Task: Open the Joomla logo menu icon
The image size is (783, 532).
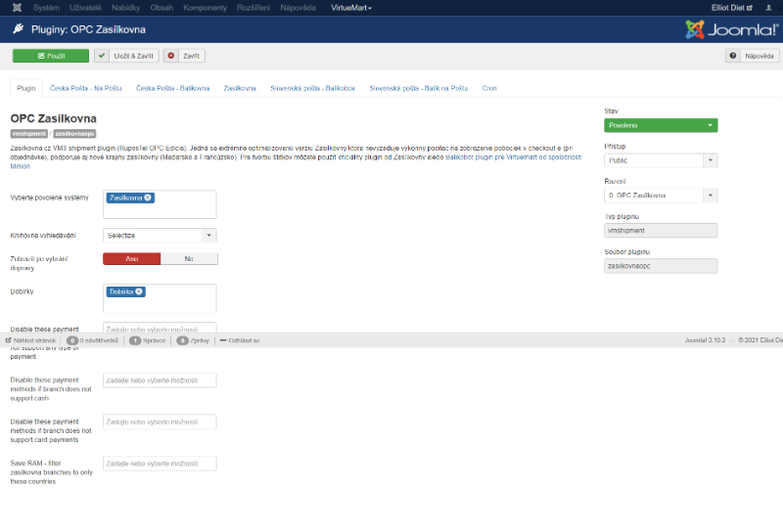Action: [x=17, y=8]
